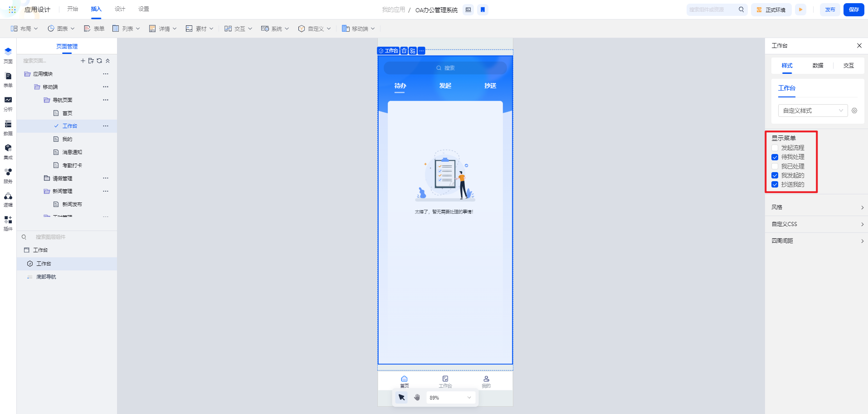Open more options on the canvas component tag
Image resolution: width=868 pixels, height=414 pixels.
pos(422,51)
